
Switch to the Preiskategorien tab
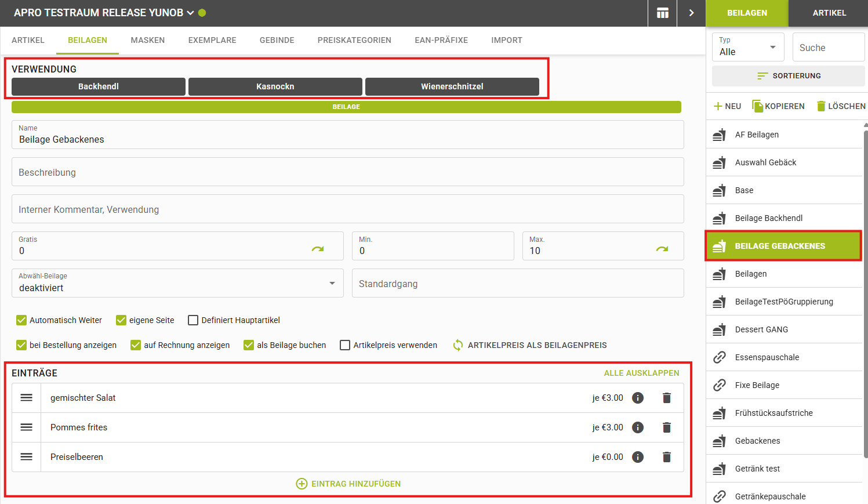[354, 40]
